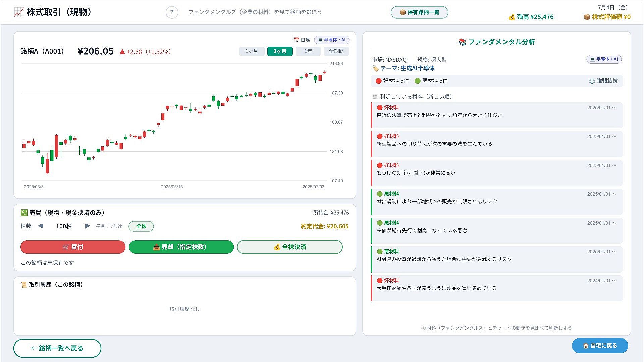644x362 pixels.
Task: Open news card AI関連の投資が過熱
Action: click(x=497, y=259)
